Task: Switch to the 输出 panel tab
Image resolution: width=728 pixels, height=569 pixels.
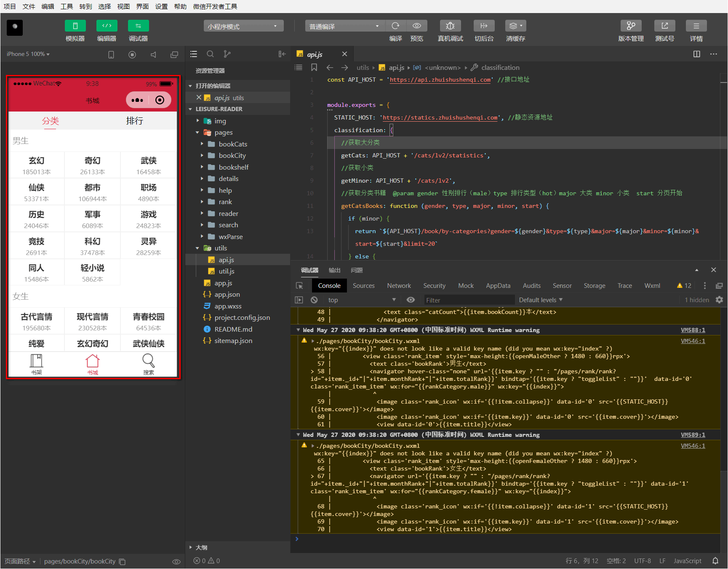Action: [334, 270]
